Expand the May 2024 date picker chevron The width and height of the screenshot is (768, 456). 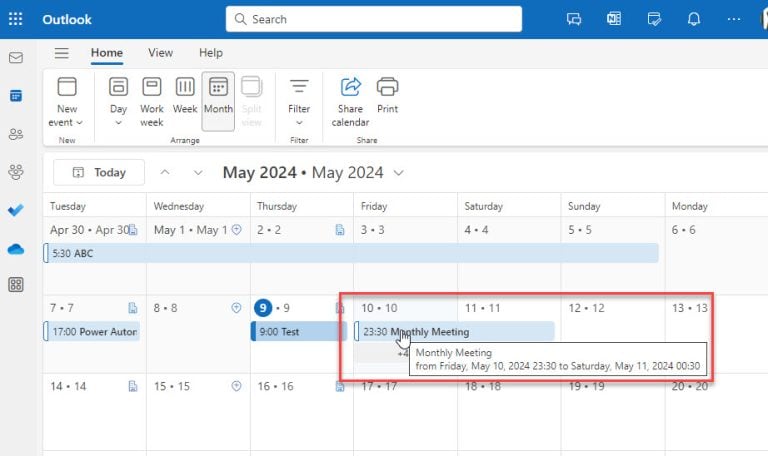pos(399,173)
